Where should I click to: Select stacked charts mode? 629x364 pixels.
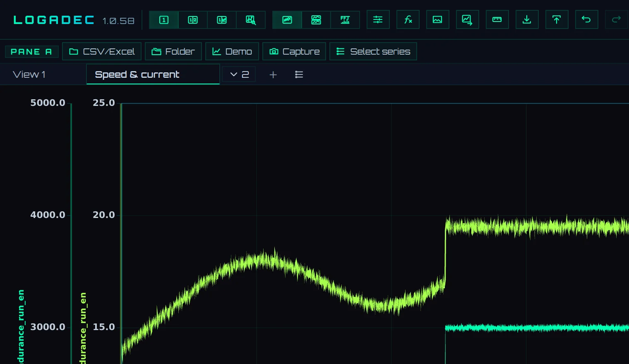[x=316, y=20]
